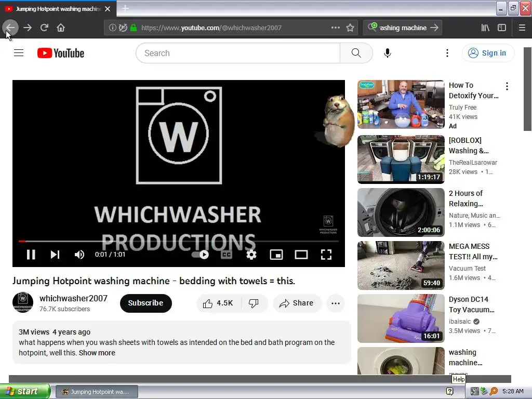The height and width of the screenshot is (399, 532).
Task: Expand description with Show more
Action: click(x=97, y=353)
